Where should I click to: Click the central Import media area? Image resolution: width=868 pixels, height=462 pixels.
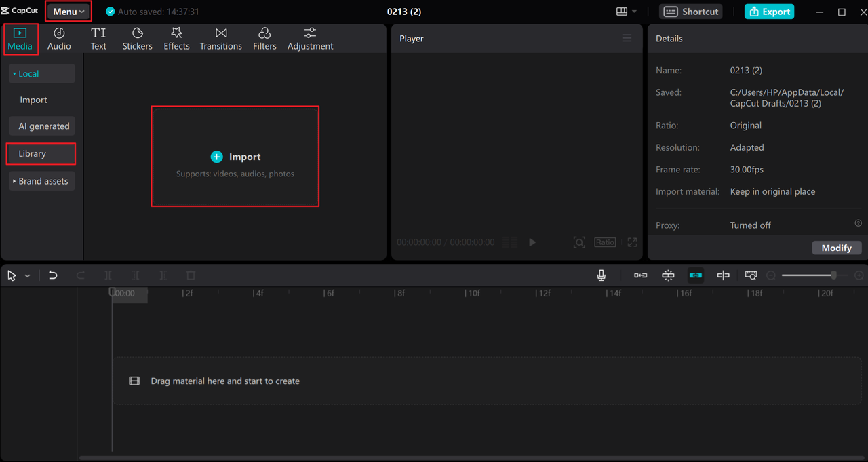pyautogui.click(x=235, y=156)
